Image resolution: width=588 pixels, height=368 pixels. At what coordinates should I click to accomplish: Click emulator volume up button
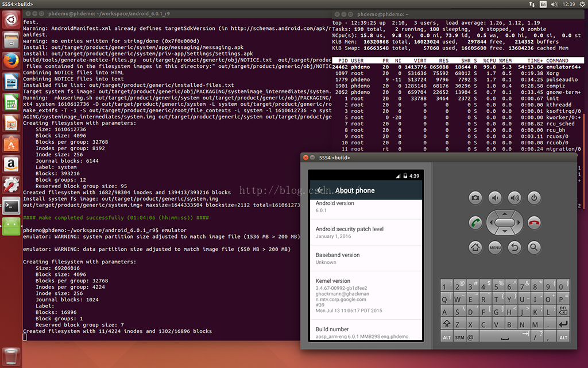(x=514, y=198)
